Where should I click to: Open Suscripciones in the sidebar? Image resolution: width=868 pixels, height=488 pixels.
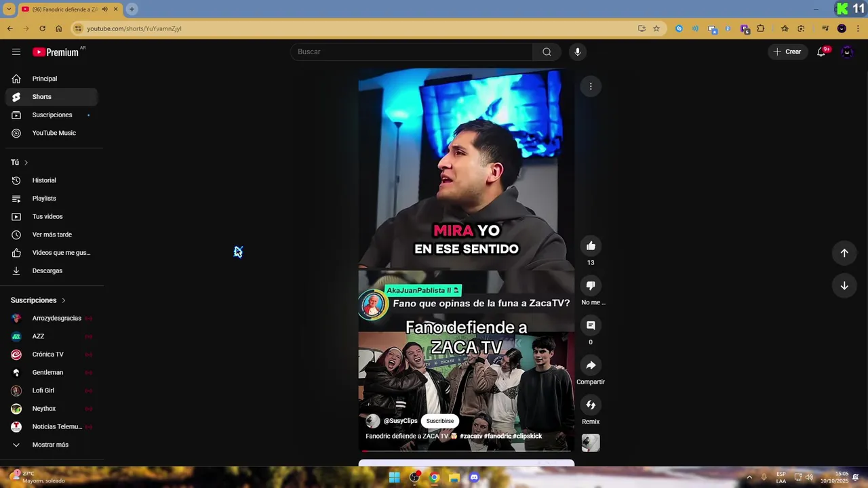52,115
